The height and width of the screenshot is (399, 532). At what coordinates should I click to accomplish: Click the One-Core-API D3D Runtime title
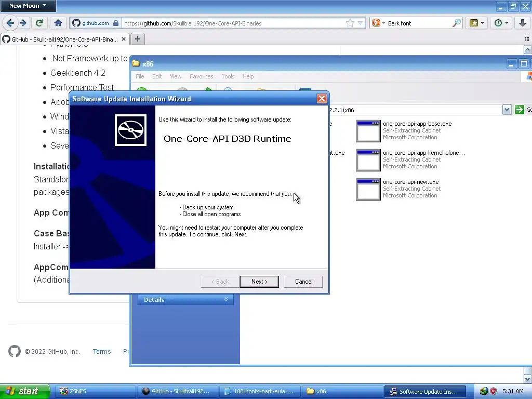pyautogui.click(x=228, y=139)
